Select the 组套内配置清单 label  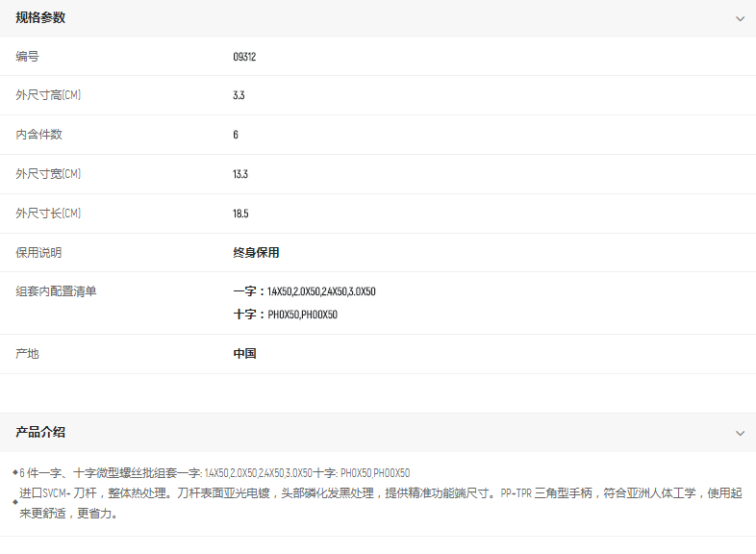[56, 291]
